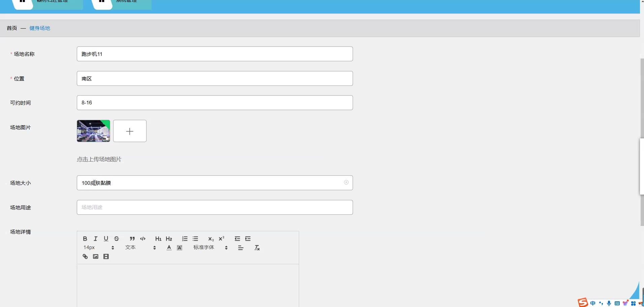This screenshot has height=307, width=644.
Task: Toggle italic formatting in editor
Action: pos(95,239)
